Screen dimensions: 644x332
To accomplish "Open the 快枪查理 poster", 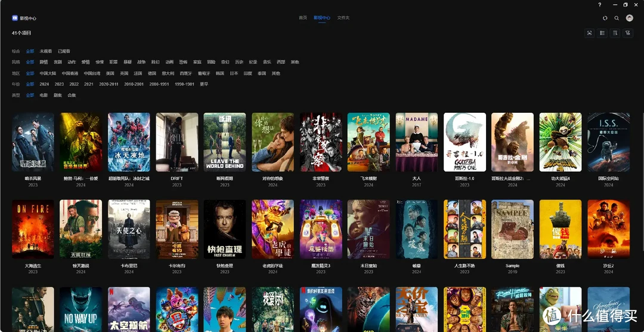I will [225, 229].
